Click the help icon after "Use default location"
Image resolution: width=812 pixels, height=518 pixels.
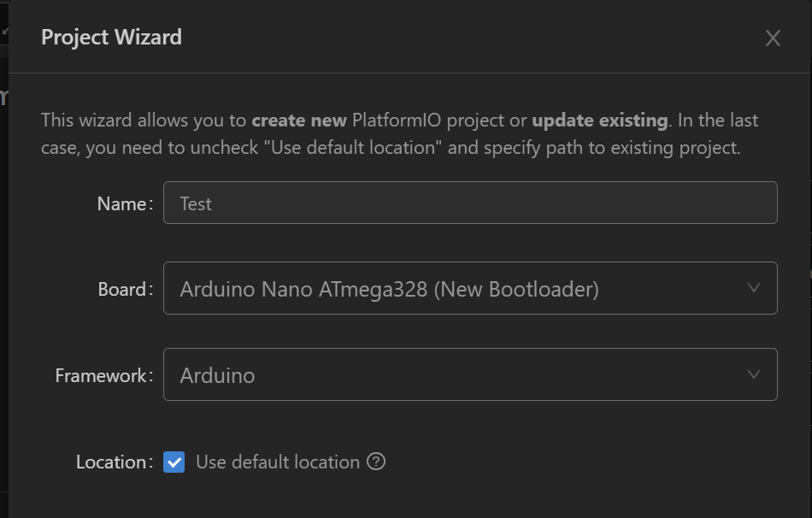click(x=376, y=462)
